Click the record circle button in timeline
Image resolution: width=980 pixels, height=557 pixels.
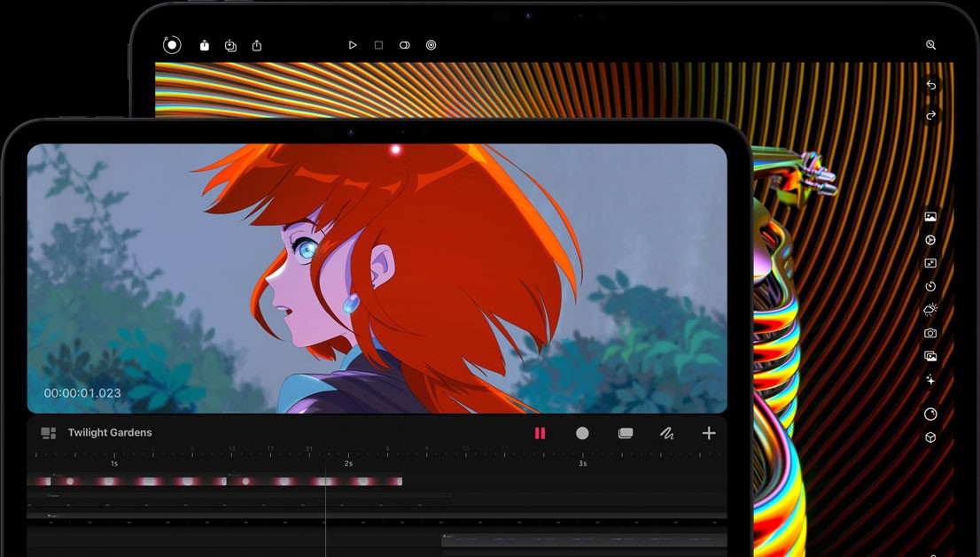tap(582, 433)
